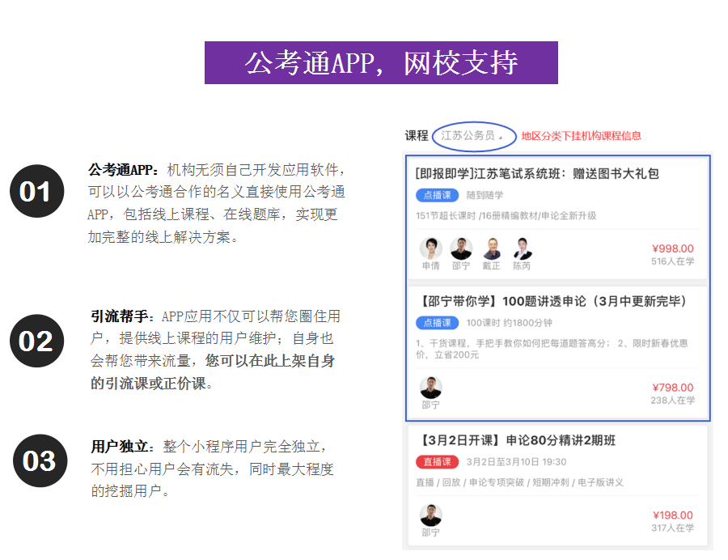Click the 引流帮手: heading text

point(122,316)
